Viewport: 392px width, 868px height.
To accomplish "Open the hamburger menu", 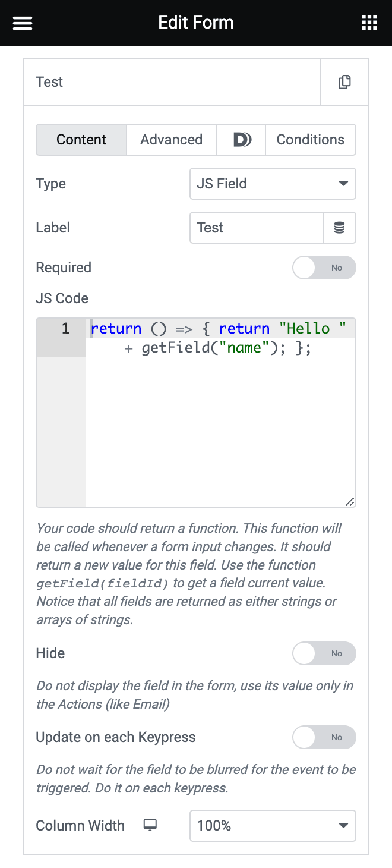I will click(x=22, y=23).
